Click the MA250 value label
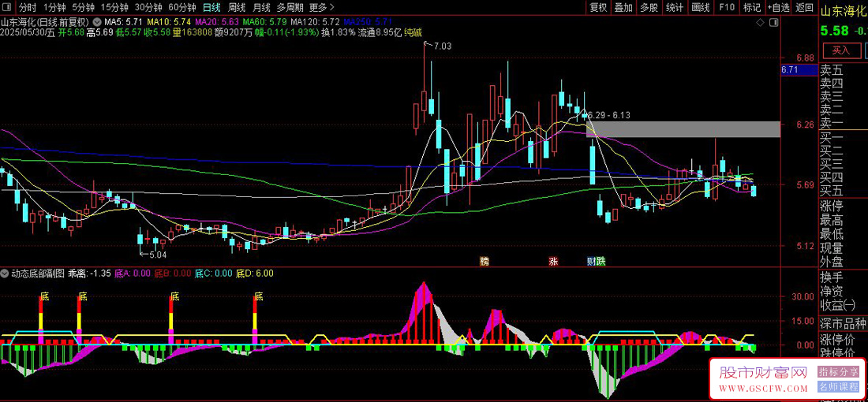 click(x=368, y=22)
